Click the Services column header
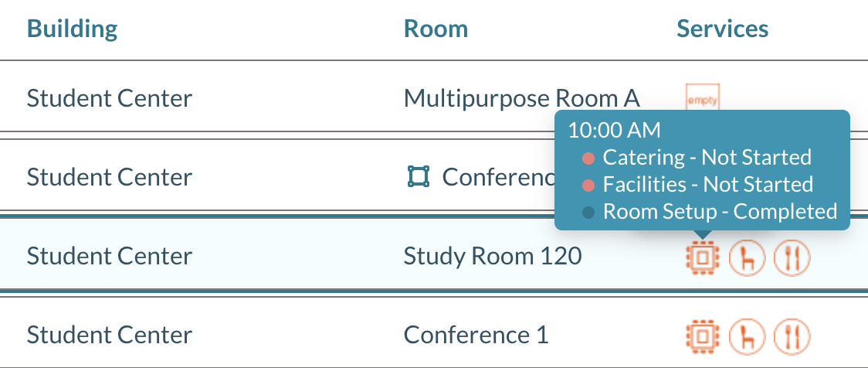The height and width of the screenshot is (368, 868). click(722, 29)
